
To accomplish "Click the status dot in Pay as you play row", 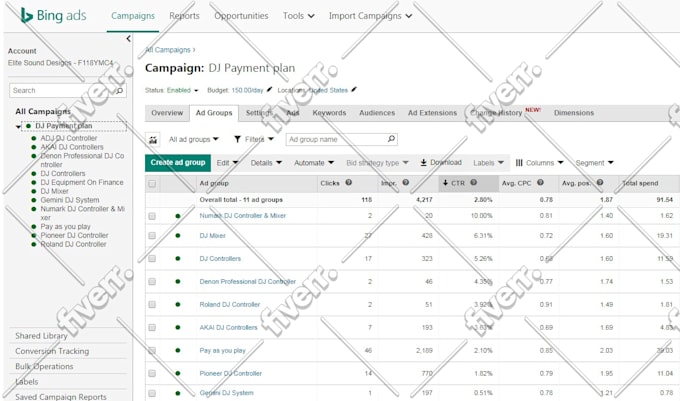I will (x=178, y=350).
